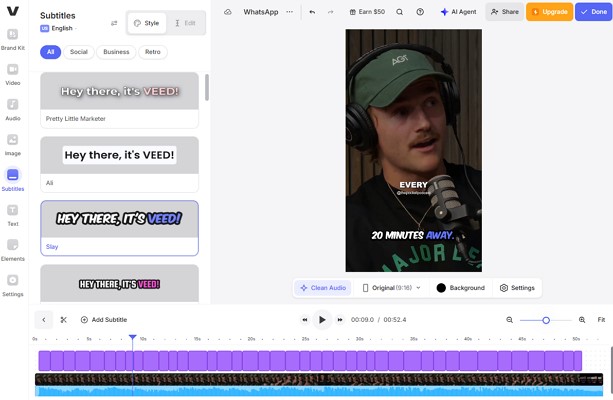
Task: Open canvas Settings below video
Action: pos(517,288)
